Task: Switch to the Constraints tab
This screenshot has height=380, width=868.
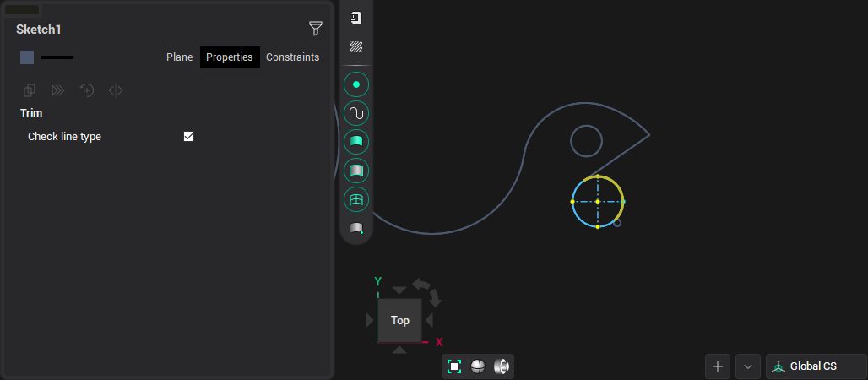Action: (292, 57)
